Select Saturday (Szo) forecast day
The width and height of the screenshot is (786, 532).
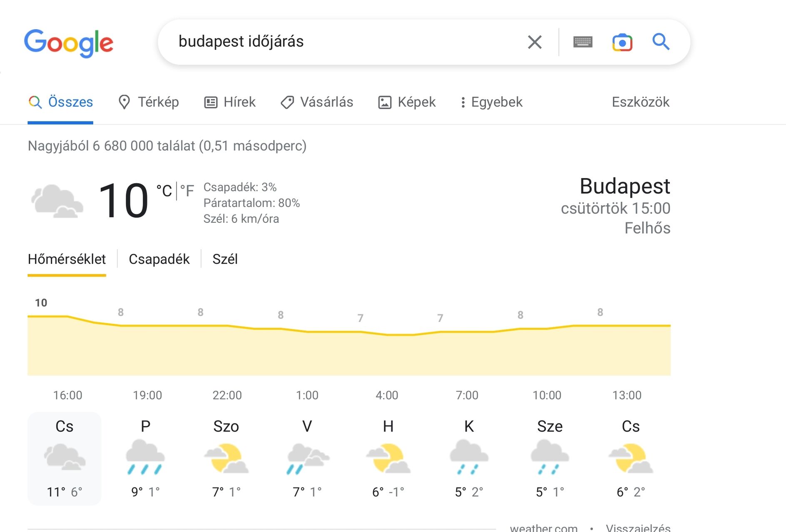pyautogui.click(x=226, y=458)
